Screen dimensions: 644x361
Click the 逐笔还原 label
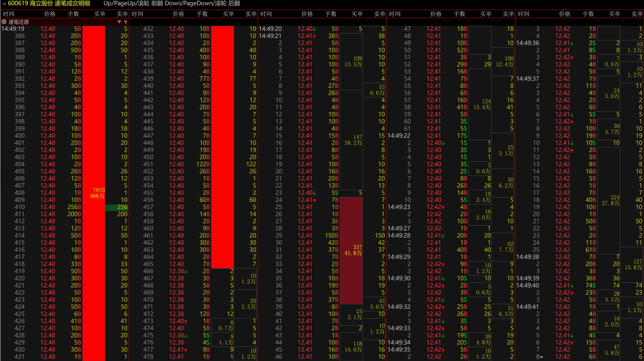(x=19, y=22)
